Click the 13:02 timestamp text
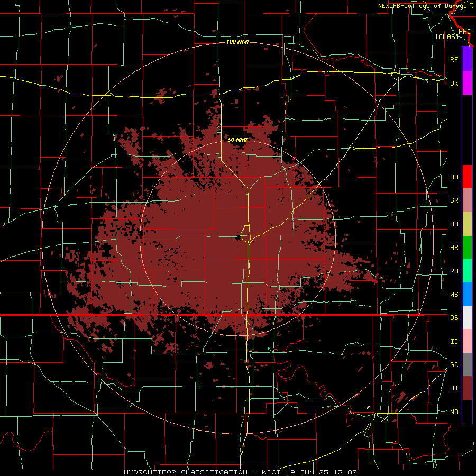 pos(344,472)
